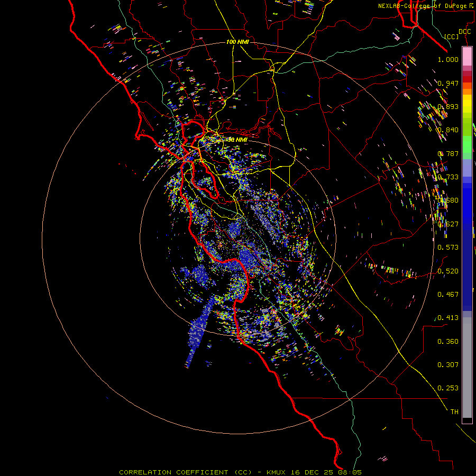Click the DCC label above legend
The width and height of the screenshot is (476, 476).
(x=464, y=32)
